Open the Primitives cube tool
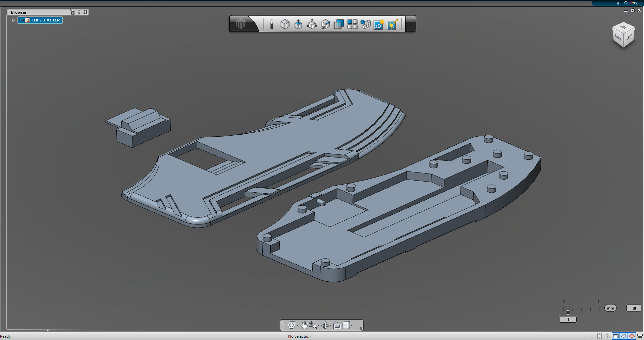The width and height of the screenshot is (644, 340). pyautogui.click(x=285, y=24)
